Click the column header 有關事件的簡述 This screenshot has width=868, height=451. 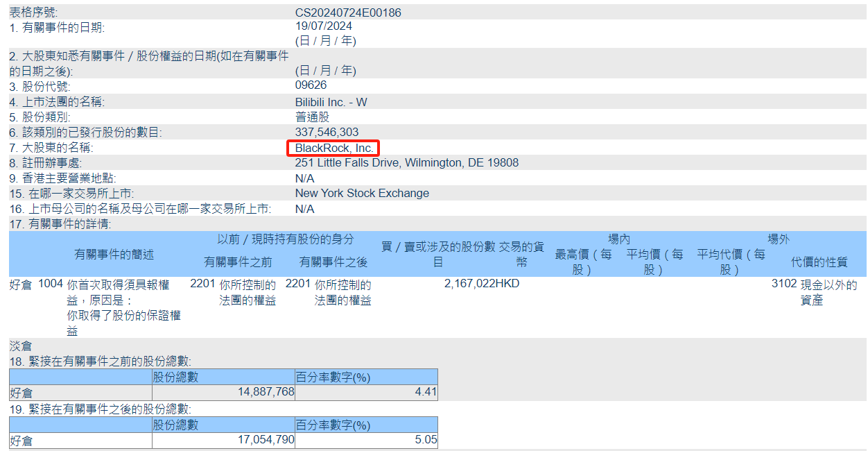[x=114, y=255]
